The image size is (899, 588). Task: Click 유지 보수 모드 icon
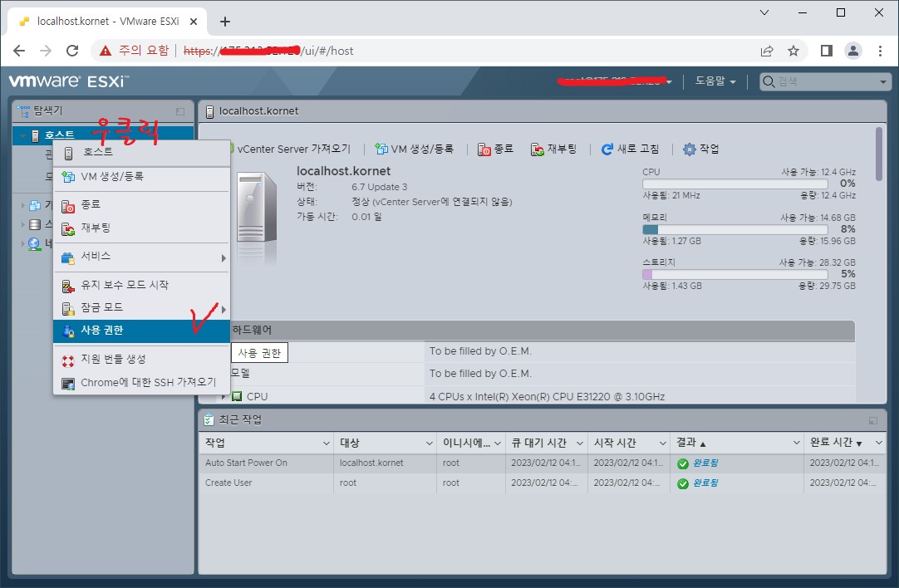[68, 287]
